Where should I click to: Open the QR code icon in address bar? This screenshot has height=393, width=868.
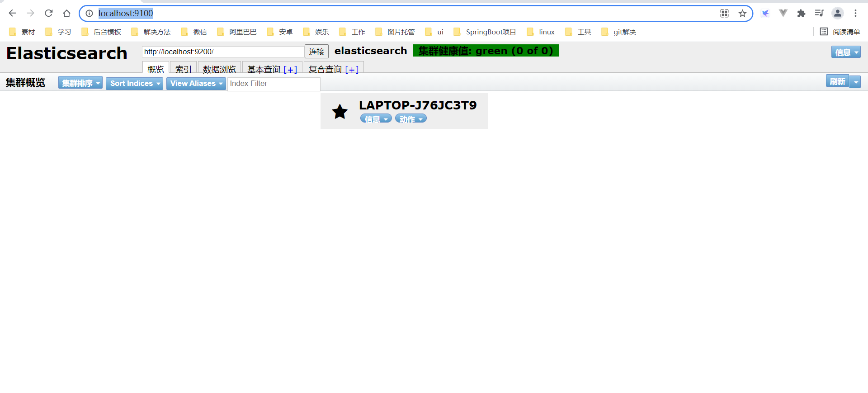(724, 14)
